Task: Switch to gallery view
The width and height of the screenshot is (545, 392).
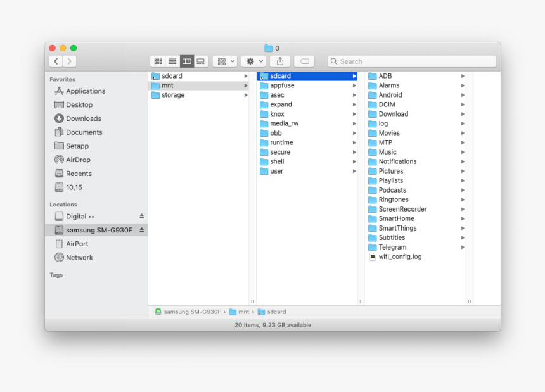Action: [x=200, y=61]
